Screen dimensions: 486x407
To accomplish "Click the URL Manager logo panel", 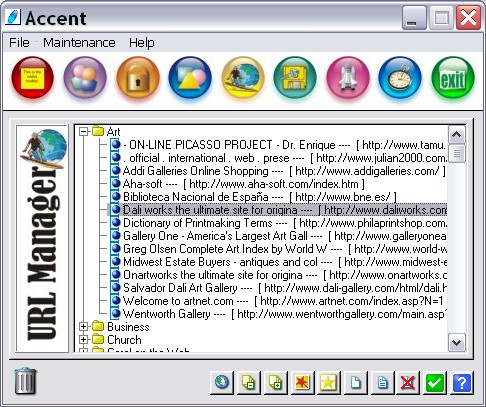I will point(42,238).
